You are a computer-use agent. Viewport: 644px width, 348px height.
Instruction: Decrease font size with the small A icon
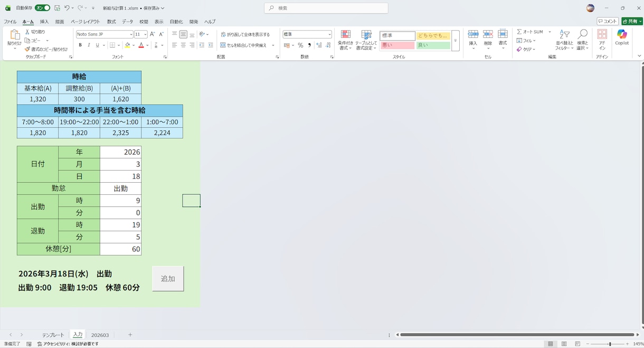[x=160, y=34]
